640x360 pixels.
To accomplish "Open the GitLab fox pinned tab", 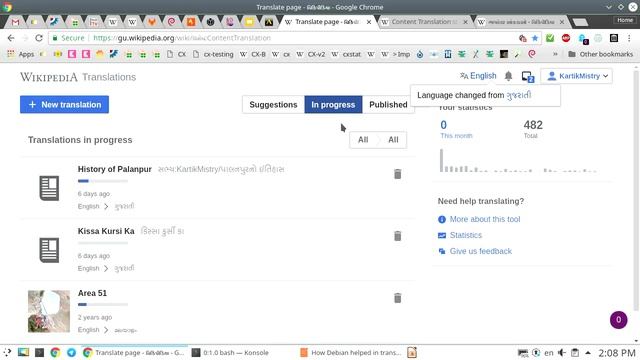I will 152,22.
